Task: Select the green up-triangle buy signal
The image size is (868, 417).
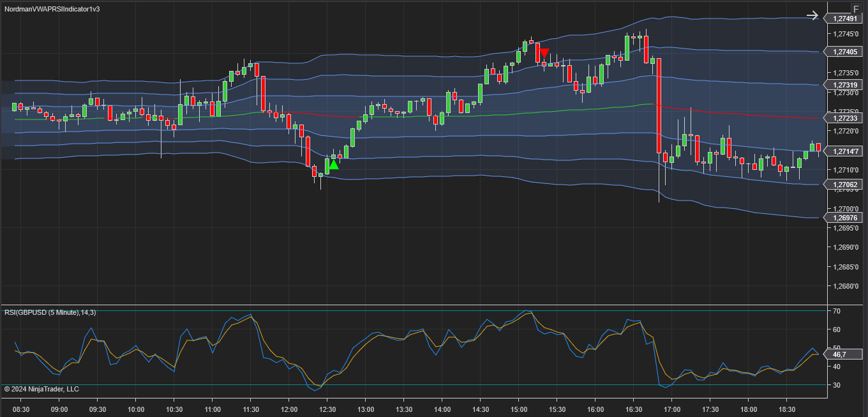Action: coord(333,164)
